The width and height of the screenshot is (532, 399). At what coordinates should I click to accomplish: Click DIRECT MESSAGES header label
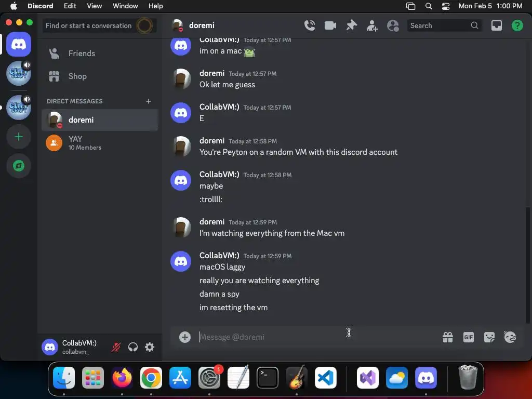(x=75, y=101)
